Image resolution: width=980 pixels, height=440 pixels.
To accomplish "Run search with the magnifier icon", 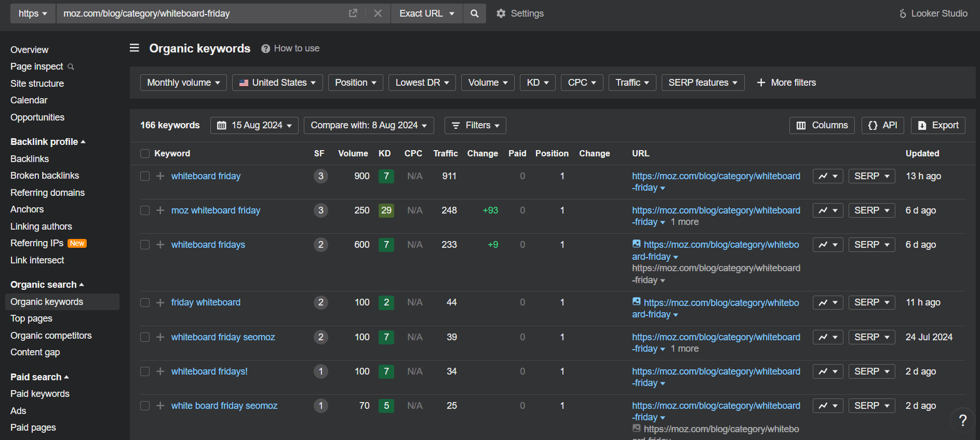I will pyautogui.click(x=475, y=14).
